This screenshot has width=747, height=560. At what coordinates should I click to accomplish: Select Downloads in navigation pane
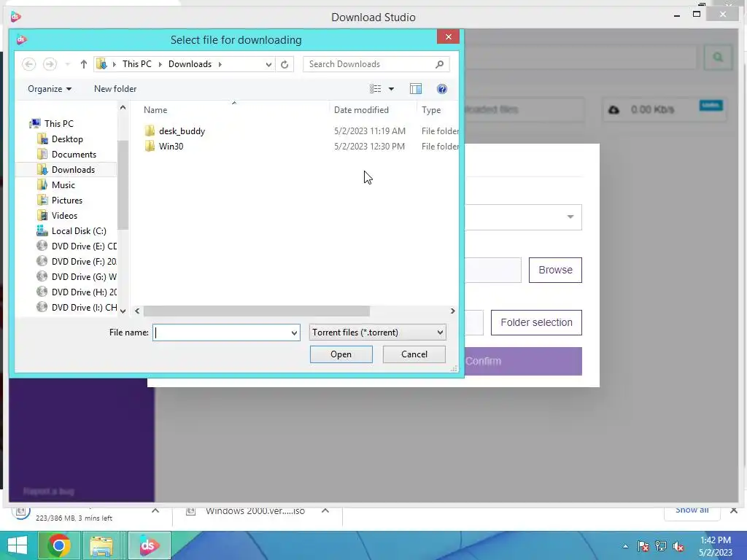tap(73, 169)
